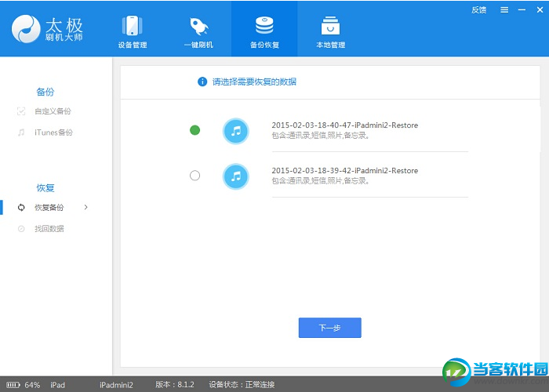Click the 版本：8.1.2 version text
Image resolution: width=549 pixels, height=392 pixels.
click(175, 385)
